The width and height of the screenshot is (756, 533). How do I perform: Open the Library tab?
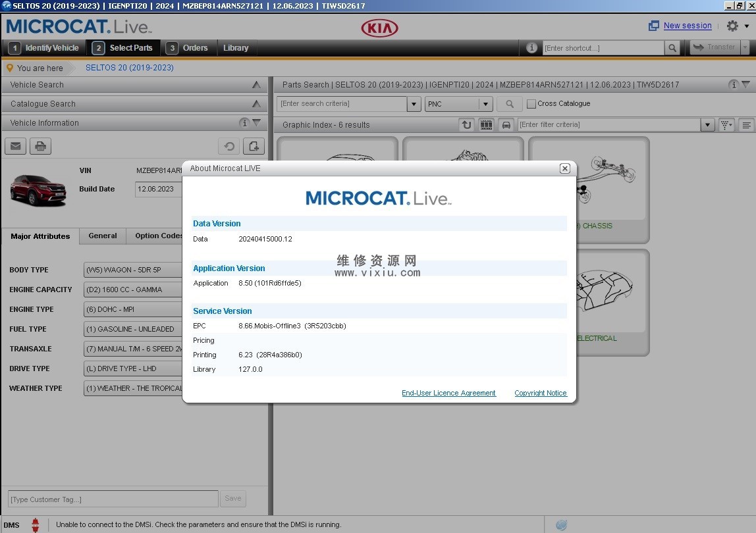[236, 48]
